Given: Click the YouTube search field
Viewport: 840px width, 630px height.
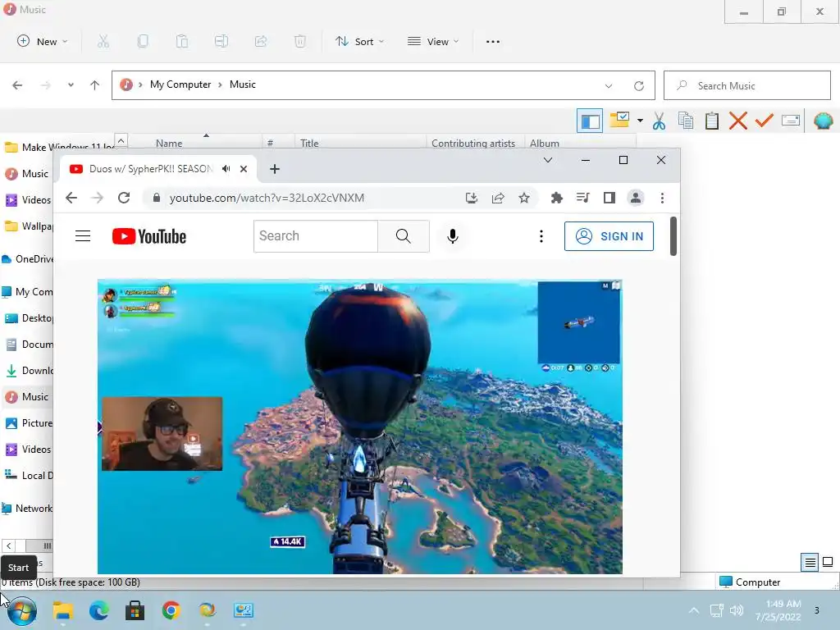Looking at the screenshot, I should (x=316, y=235).
